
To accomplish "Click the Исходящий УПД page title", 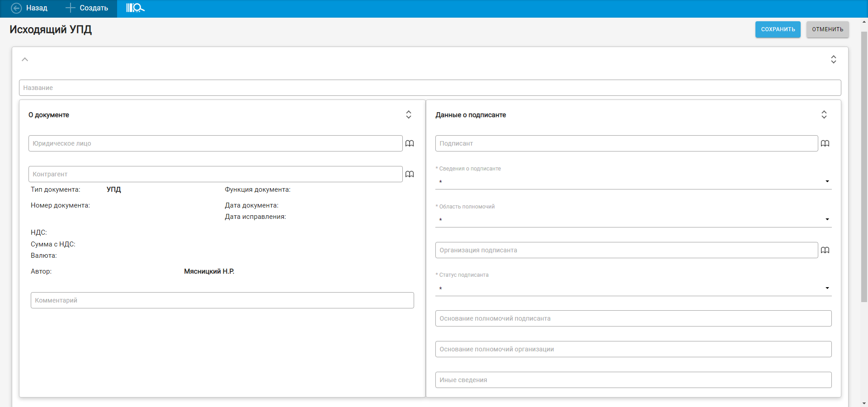I will click(51, 29).
